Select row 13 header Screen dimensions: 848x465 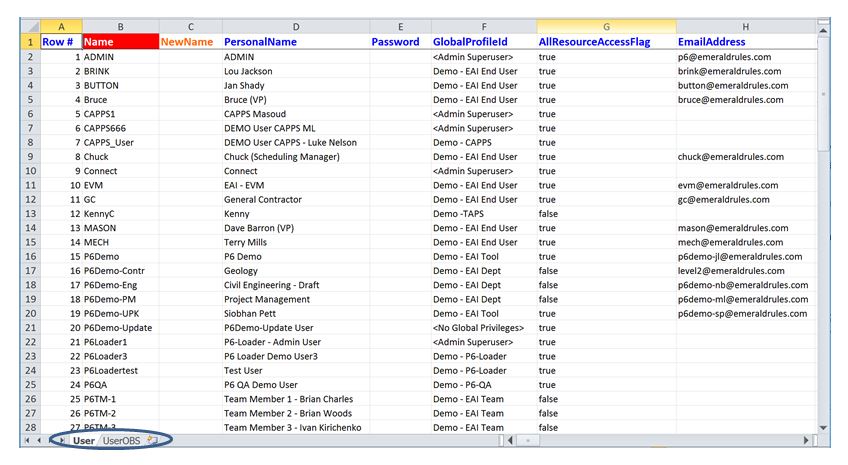pos(29,214)
